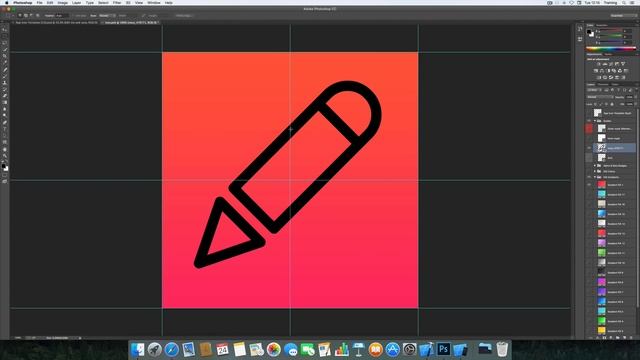Show the black gradient fill layer
The width and height of the screenshot is (640, 360).
[589, 272]
